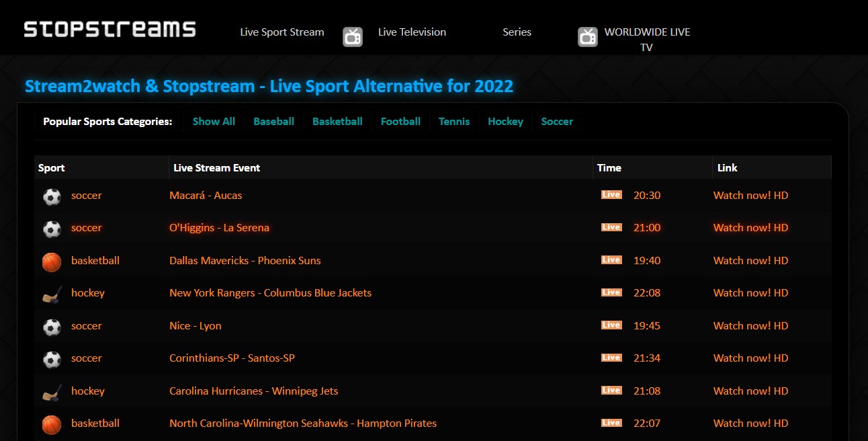Click the TV icon next to Live Television
Image resolution: width=868 pixels, height=441 pixels.
pyautogui.click(x=352, y=36)
